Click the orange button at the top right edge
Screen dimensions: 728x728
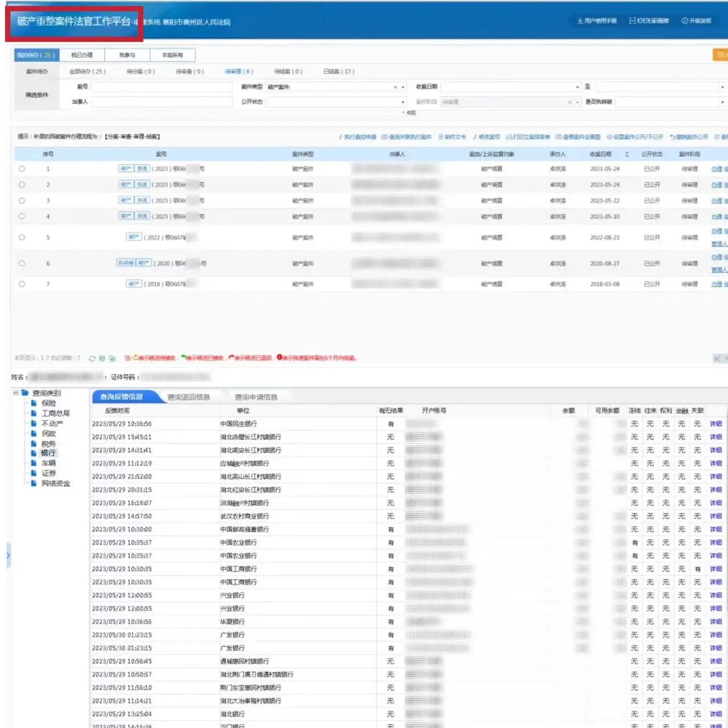(x=721, y=55)
